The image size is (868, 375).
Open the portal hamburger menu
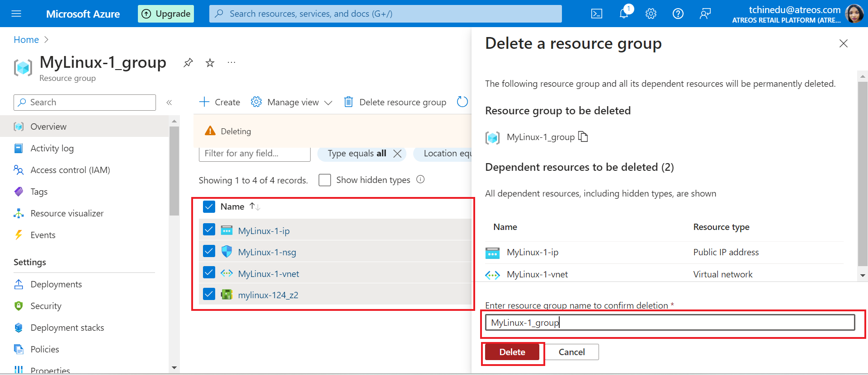point(16,14)
